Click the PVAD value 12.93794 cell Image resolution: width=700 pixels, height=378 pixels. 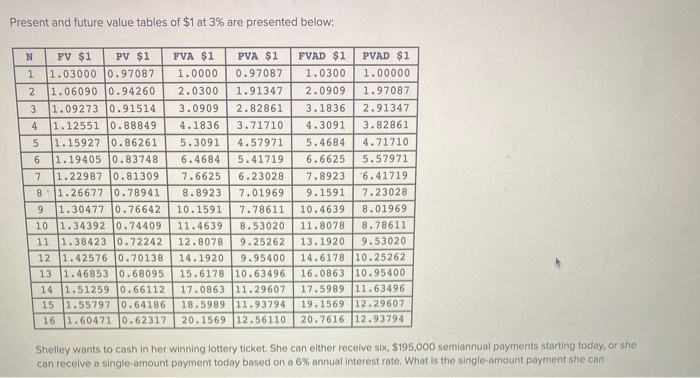(x=382, y=320)
